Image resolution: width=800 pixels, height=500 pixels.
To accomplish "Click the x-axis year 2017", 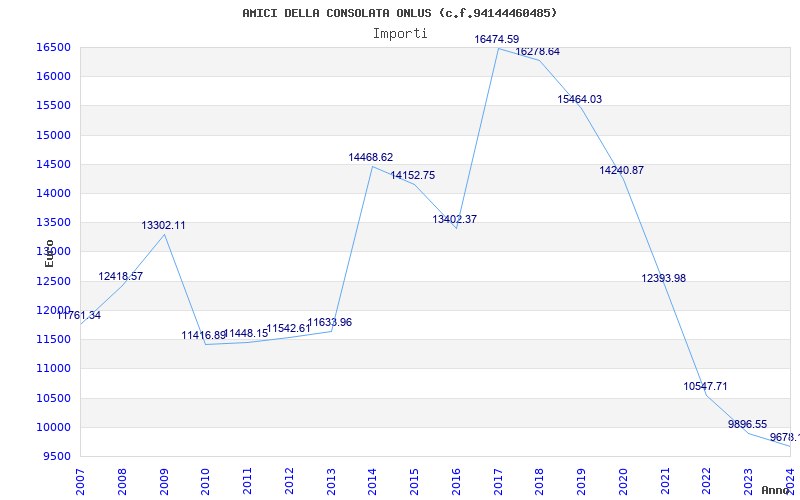I will (498, 482).
